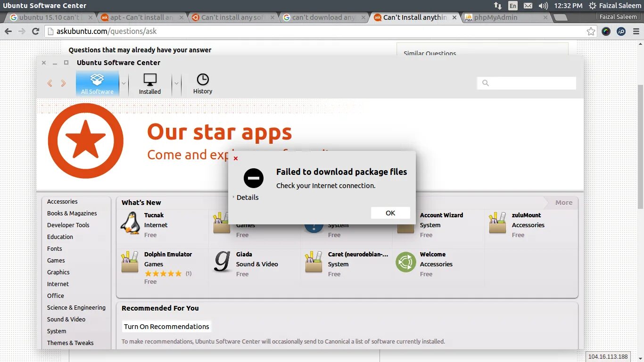Open the Chrome hamburger menu
Image resolution: width=644 pixels, height=362 pixels.
[x=636, y=32]
